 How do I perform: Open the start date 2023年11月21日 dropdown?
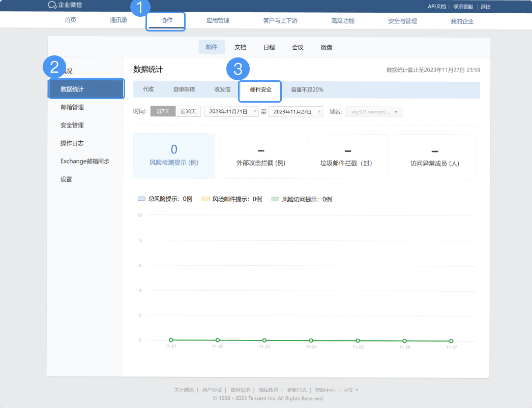231,111
